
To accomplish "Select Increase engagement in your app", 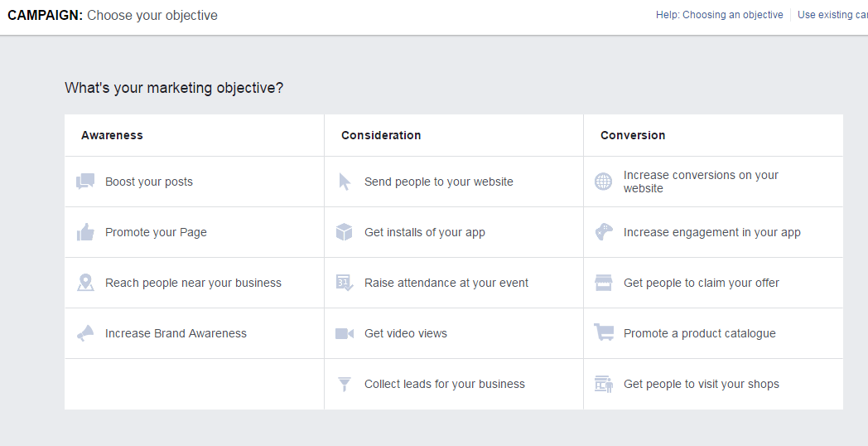I will click(714, 232).
